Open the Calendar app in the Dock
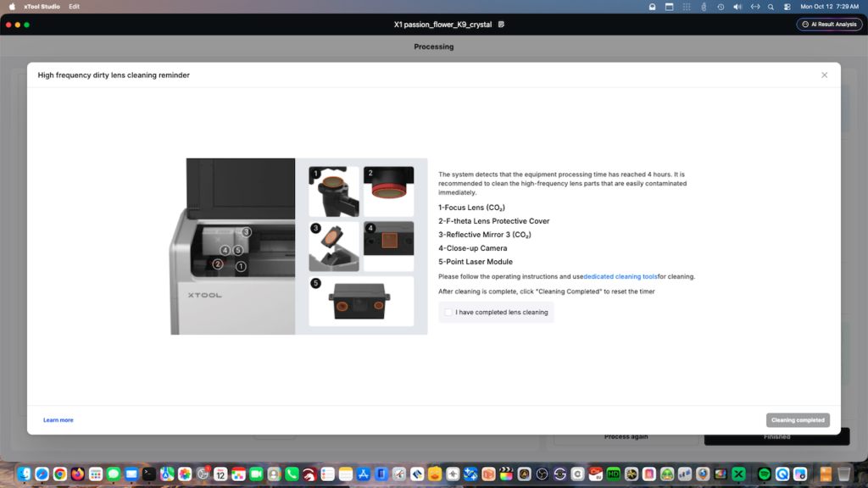The height and width of the screenshot is (488, 868). click(x=220, y=474)
